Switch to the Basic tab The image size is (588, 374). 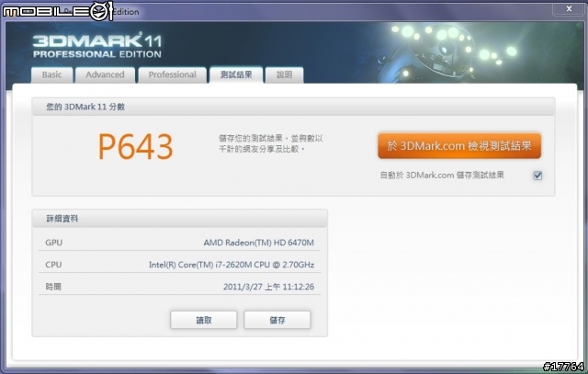(x=51, y=75)
